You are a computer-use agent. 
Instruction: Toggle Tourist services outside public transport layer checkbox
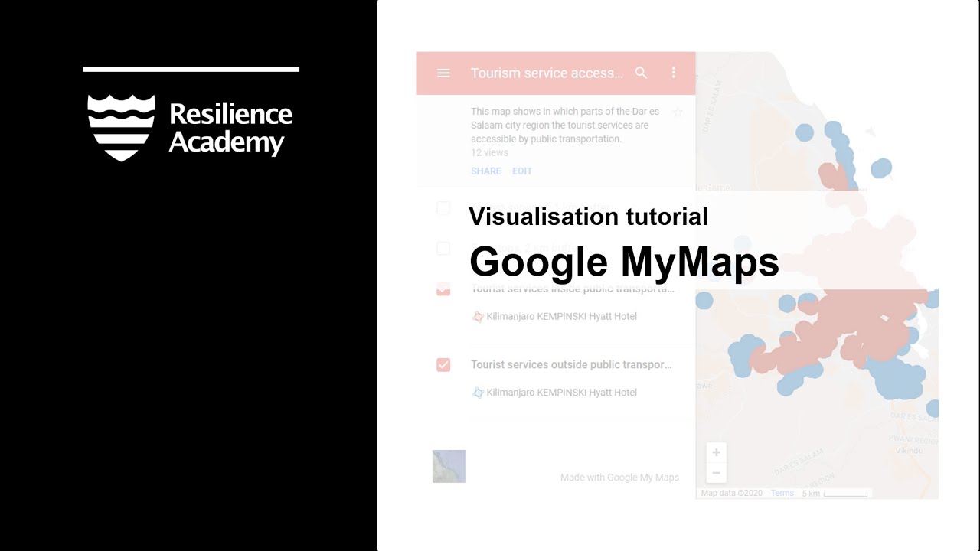coord(443,365)
